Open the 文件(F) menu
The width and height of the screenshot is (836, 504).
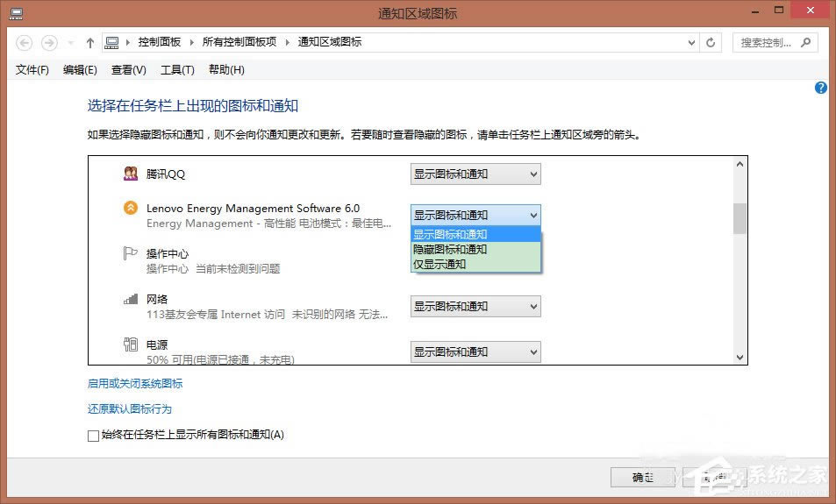(32, 70)
